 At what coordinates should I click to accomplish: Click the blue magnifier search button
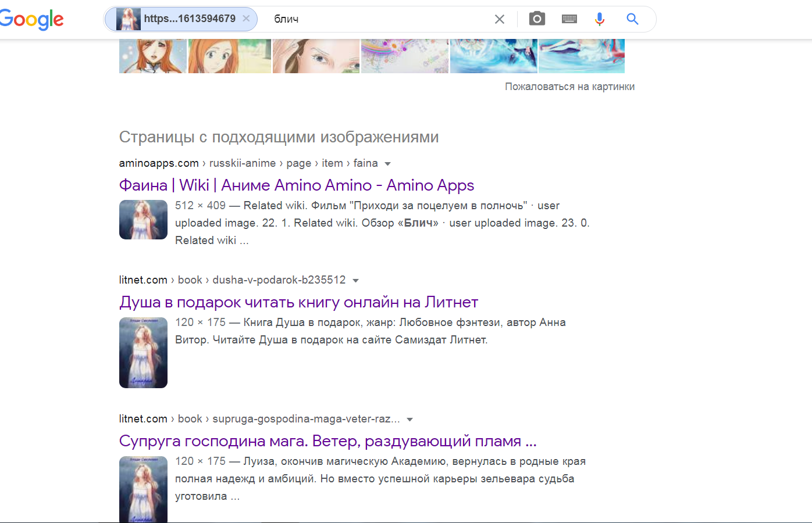(632, 19)
